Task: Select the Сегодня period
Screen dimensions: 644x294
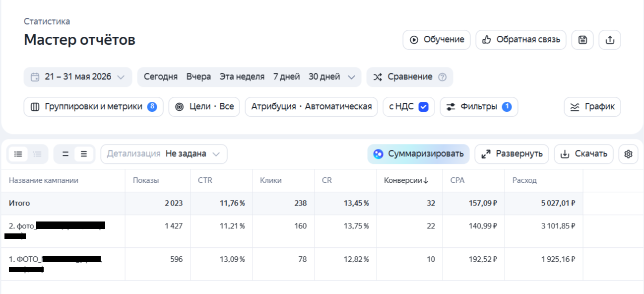Action: (x=161, y=77)
